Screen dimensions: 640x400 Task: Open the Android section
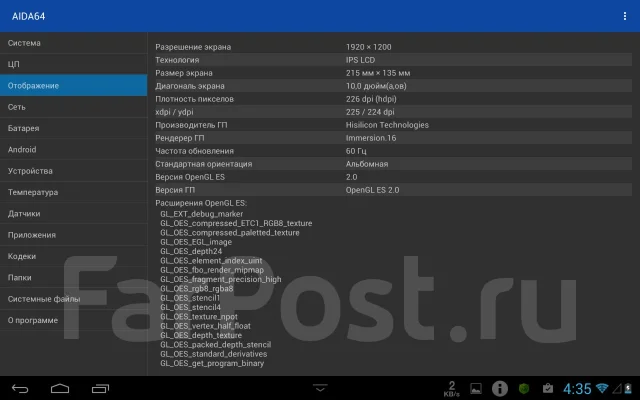click(73, 149)
